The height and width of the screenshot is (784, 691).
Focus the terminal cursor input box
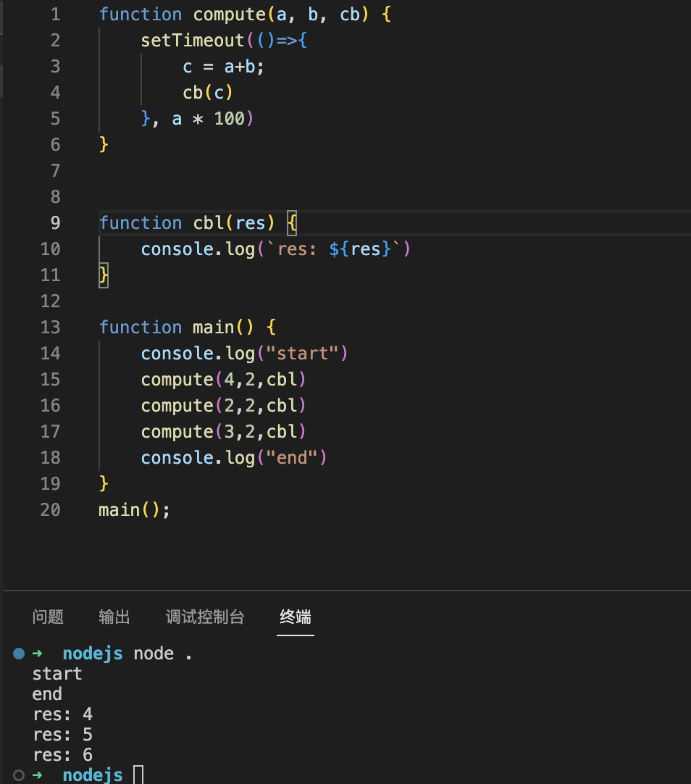pyautogui.click(x=138, y=775)
